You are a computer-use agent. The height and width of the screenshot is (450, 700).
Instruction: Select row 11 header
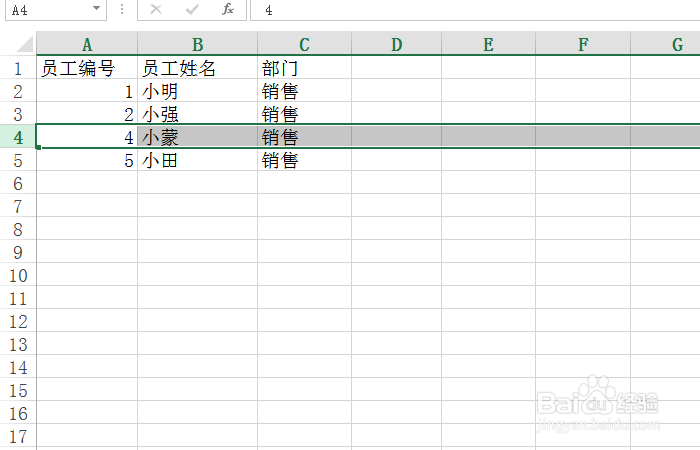(x=18, y=299)
